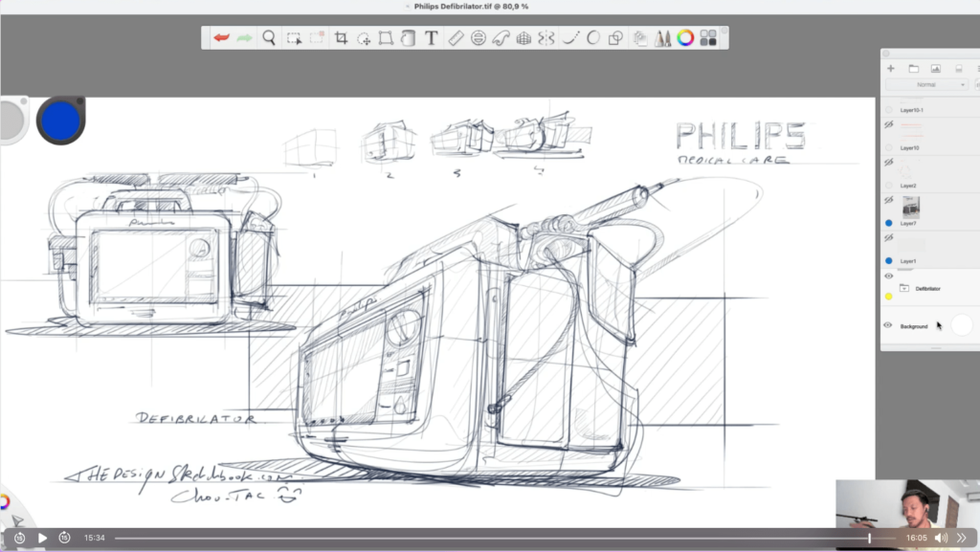Expand the Defibrilator group folder
The height and width of the screenshot is (552, 980).
[x=904, y=288]
